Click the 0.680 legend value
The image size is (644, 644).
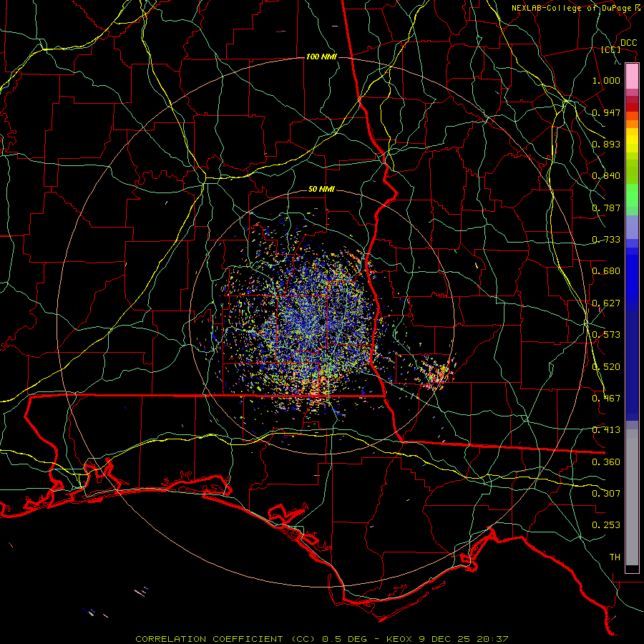point(606,271)
